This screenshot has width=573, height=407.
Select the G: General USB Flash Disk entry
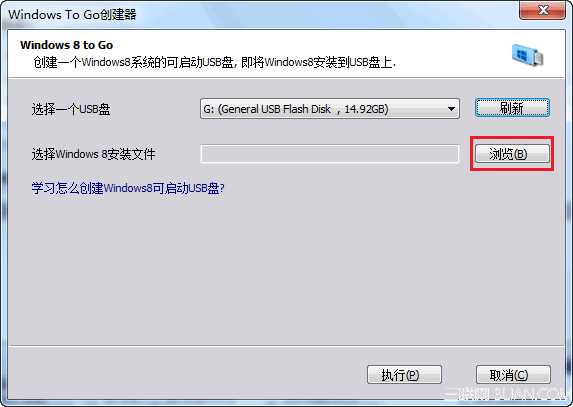330,109
